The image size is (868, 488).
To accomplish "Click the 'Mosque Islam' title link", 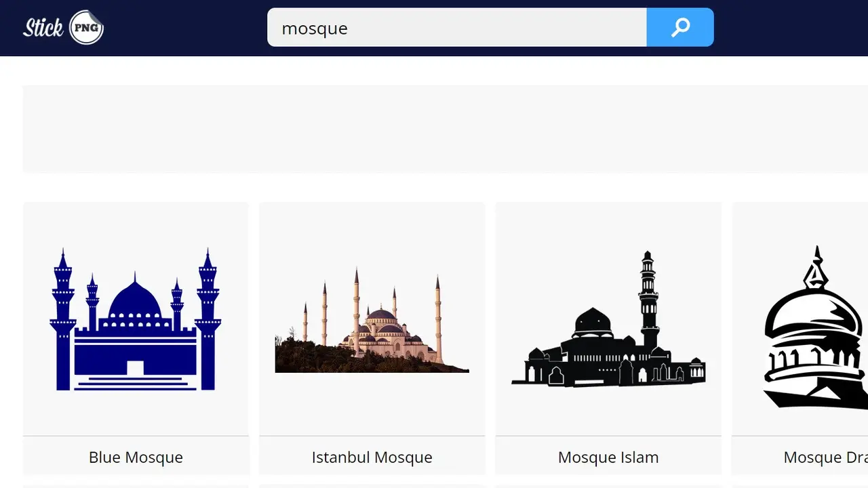I will coord(608,457).
